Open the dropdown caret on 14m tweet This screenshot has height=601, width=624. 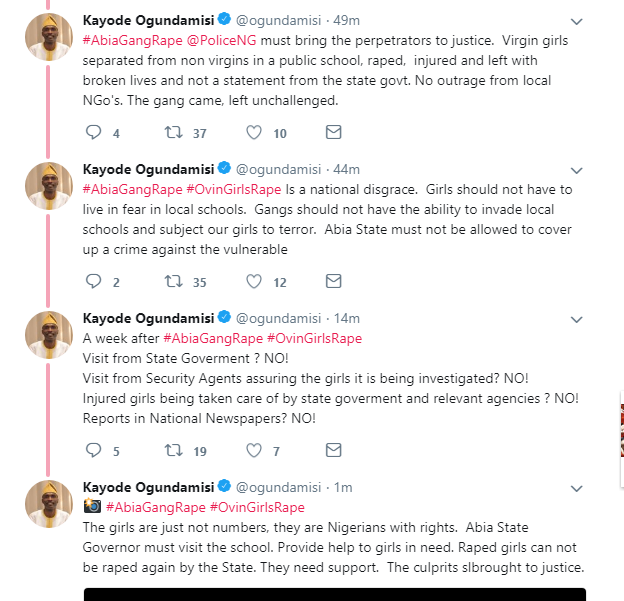click(577, 320)
